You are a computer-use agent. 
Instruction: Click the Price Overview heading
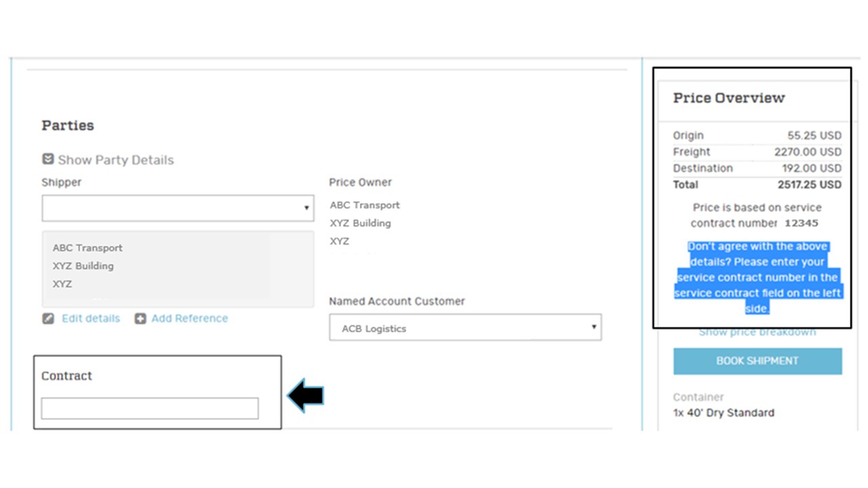[729, 98]
